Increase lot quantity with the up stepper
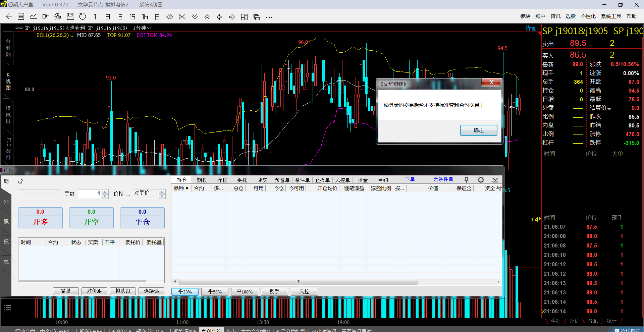644x332 pixels. tap(105, 191)
